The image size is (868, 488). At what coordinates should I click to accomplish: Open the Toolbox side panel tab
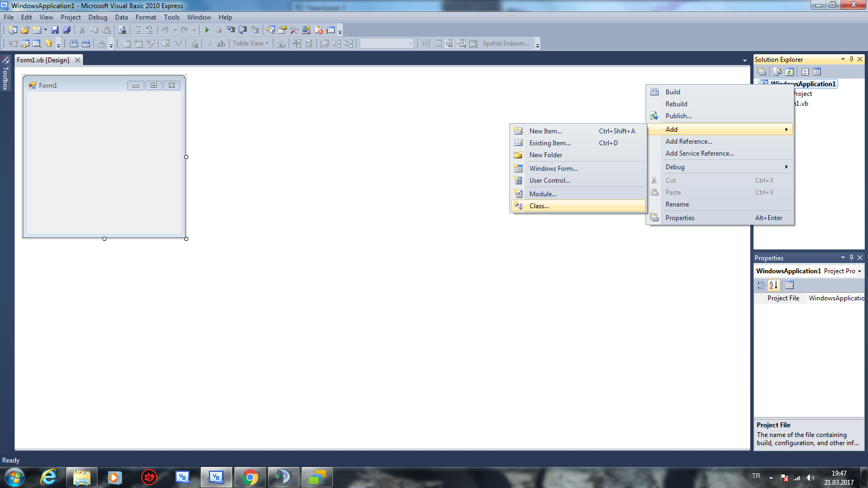pyautogui.click(x=5, y=73)
